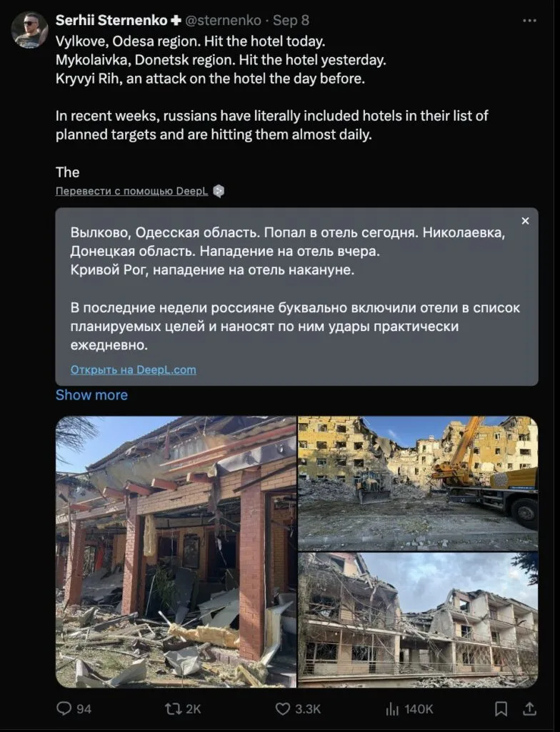Click the translated Russian text block
The width and height of the screenshot is (560, 732).
click(x=295, y=289)
